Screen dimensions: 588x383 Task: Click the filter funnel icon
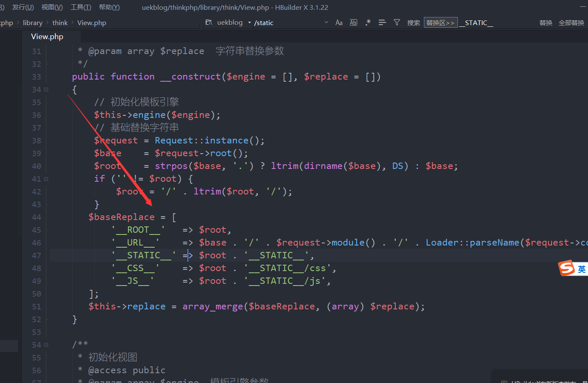pos(397,23)
